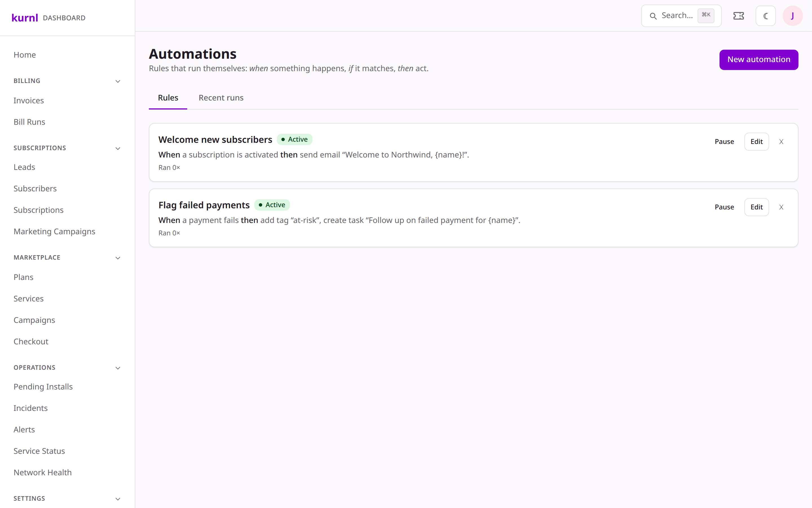
Task: Pause the Welcome new subscribers rule
Action: point(724,142)
